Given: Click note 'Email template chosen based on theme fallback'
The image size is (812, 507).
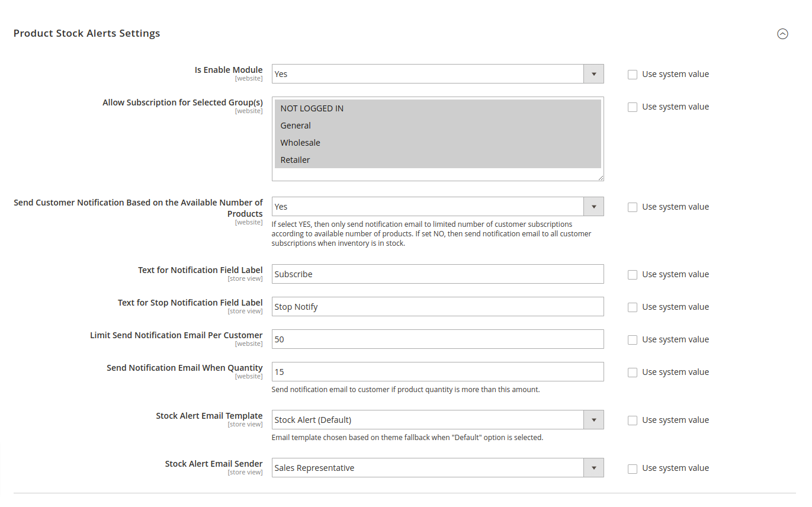Looking at the screenshot, I should (x=407, y=438).
